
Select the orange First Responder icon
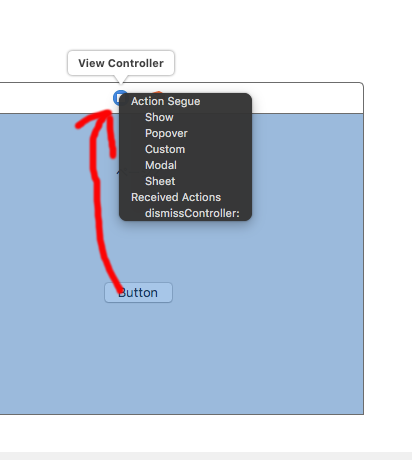[x=157, y=92]
